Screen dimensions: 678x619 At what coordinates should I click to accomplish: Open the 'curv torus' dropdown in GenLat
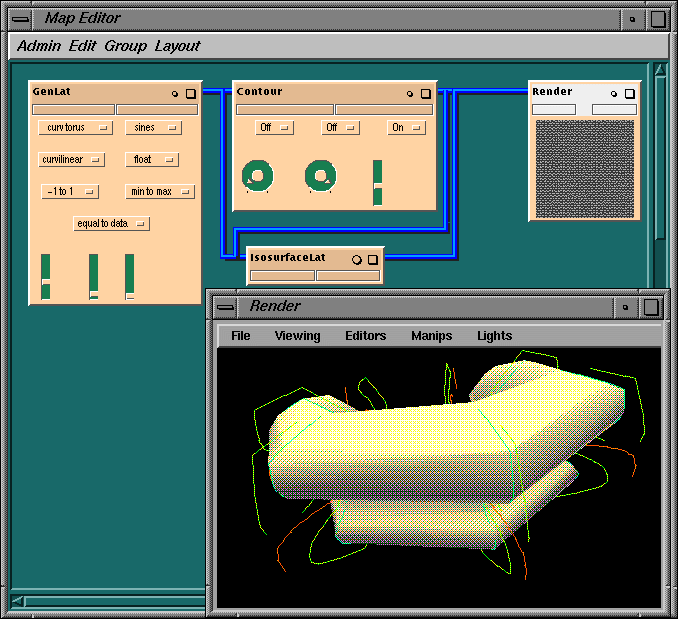click(75, 128)
